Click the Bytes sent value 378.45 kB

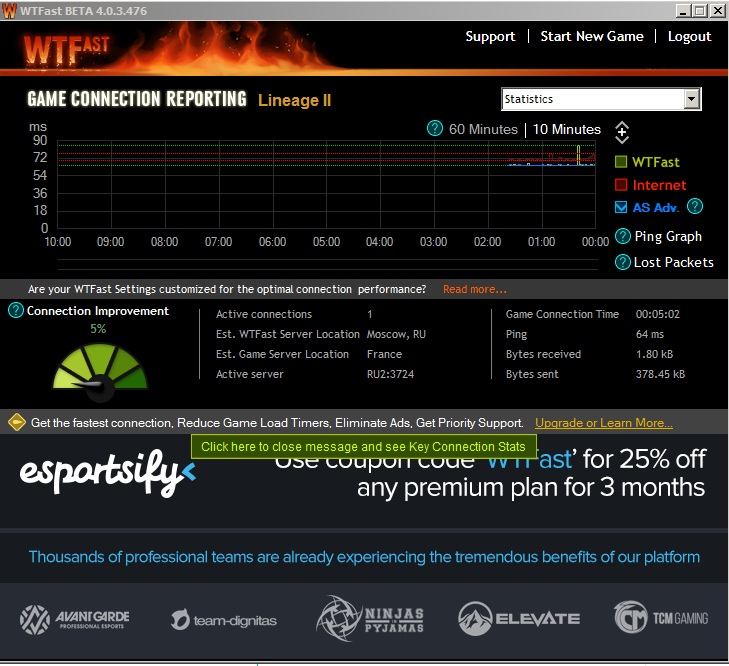(x=660, y=374)
